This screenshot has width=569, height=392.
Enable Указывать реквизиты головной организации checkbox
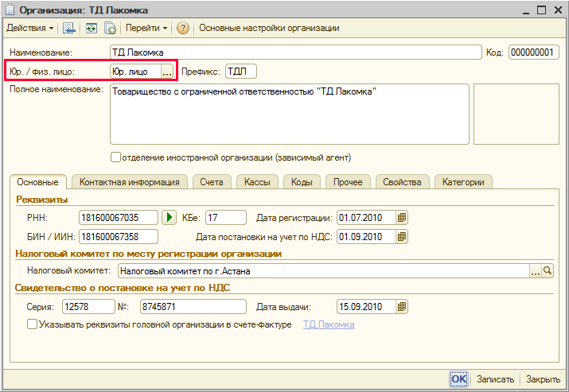click(x=33, y=324)
